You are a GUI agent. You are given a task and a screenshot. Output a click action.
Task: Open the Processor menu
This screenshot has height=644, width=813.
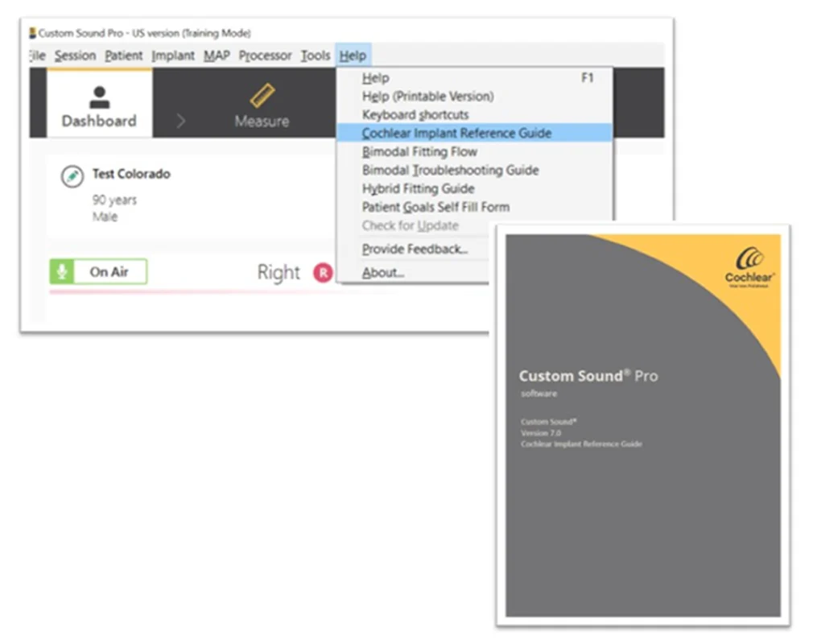265,56
